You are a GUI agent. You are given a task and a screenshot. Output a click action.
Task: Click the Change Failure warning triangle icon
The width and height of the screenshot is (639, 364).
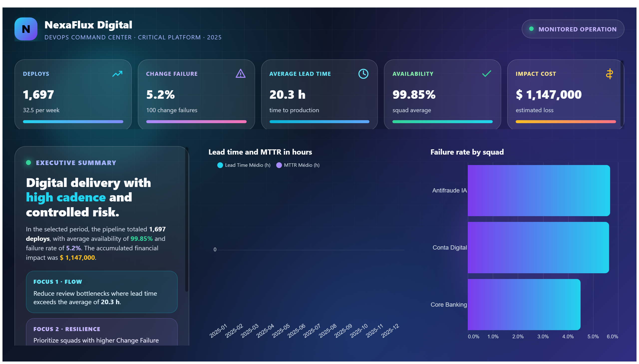coord(240,74)
